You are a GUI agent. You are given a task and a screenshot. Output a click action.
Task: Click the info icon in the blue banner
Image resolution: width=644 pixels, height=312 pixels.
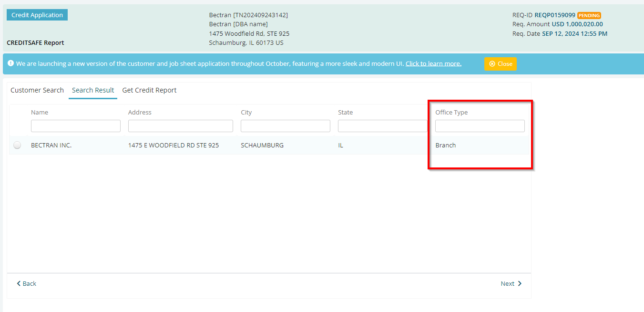pyautogui.click(x=10, y=63)
